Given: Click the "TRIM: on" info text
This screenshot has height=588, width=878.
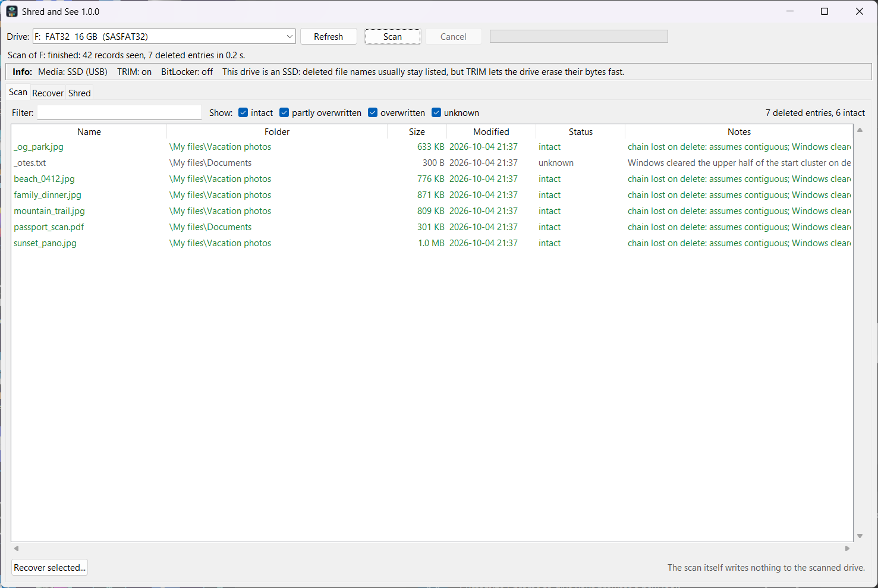Looking at the screenshot, I should (x=134, y=72).
